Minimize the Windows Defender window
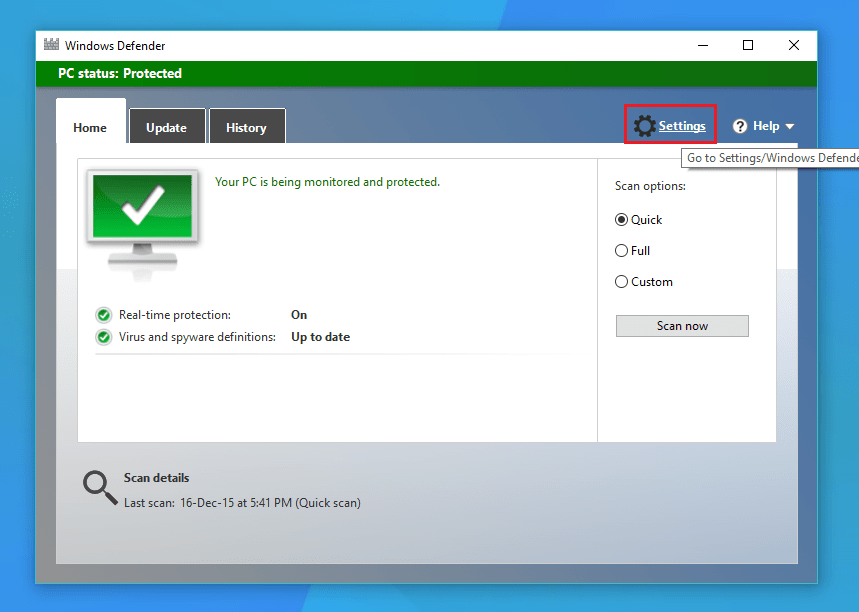The height and width of the screenshot is (612, 859). 703,45
